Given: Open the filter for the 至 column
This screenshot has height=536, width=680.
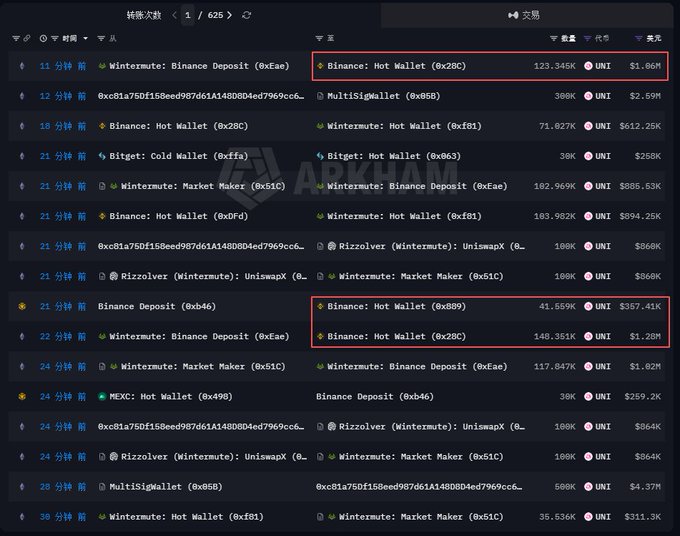Looking at the screenshot, I should pos(319,39).
